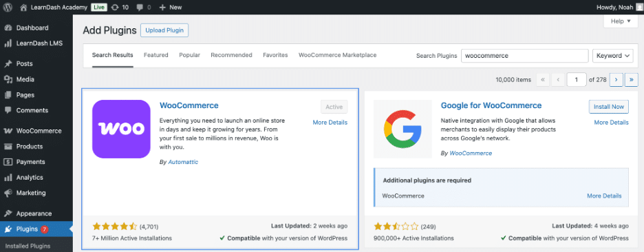
Task: Open More Details under Install Now
Action: coord(611,123)
